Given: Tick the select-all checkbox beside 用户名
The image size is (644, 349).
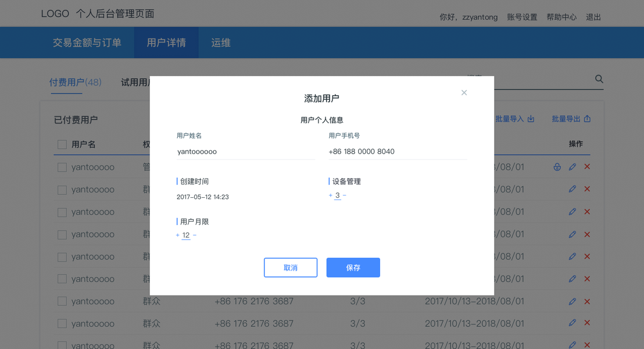Looking at the screenshot, I should [62, 145].
